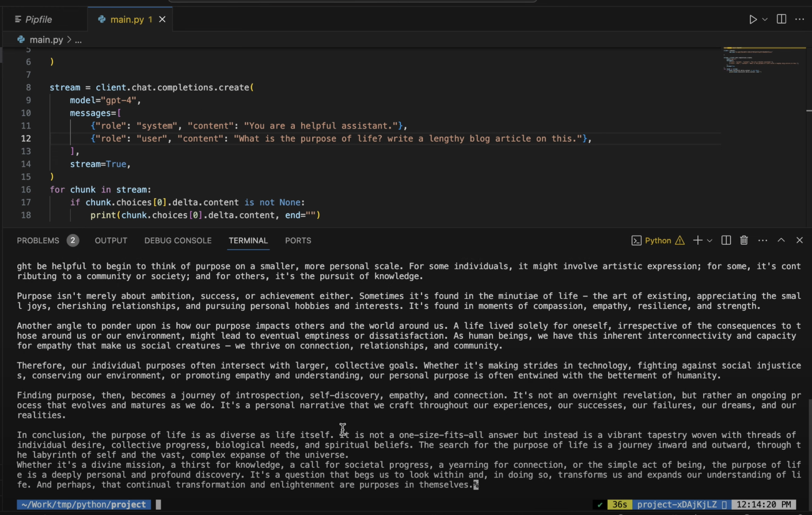
Task: Open the Debug Console tab
Action: pos(178,241)
